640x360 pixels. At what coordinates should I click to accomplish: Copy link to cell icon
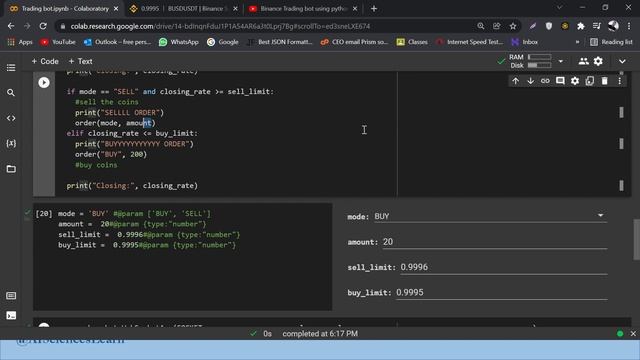(545, 81)
